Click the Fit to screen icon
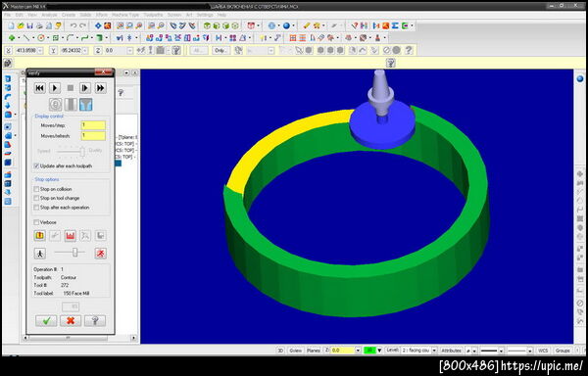This screenshot has width=588, height=376. tap(98, 25)
